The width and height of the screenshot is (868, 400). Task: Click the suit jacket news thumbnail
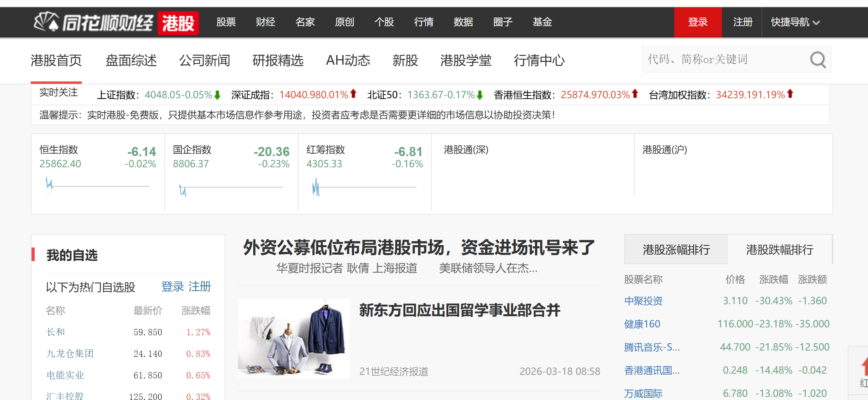click(294, 339)
